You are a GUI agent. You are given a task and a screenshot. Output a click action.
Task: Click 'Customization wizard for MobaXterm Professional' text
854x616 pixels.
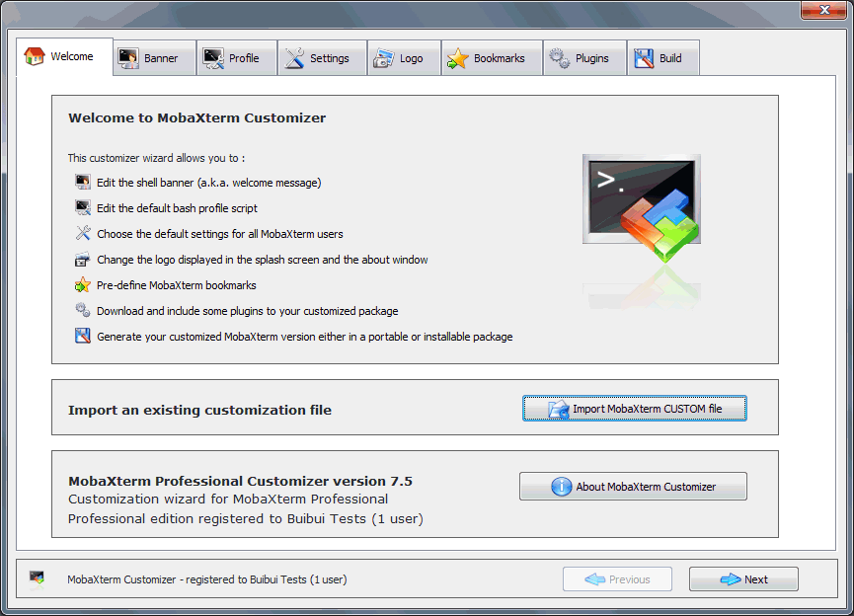[228, 499]
